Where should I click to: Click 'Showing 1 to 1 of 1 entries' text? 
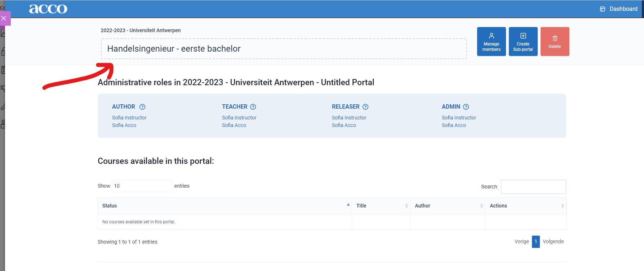128,242
